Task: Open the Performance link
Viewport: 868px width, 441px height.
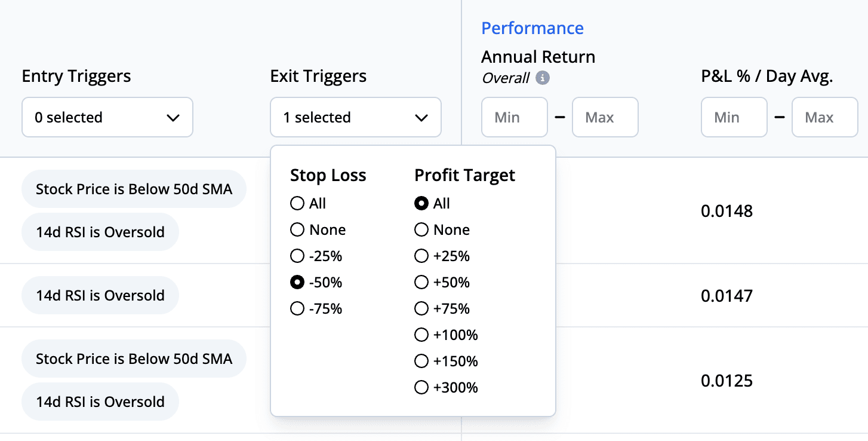Action: tap(533, 28)
